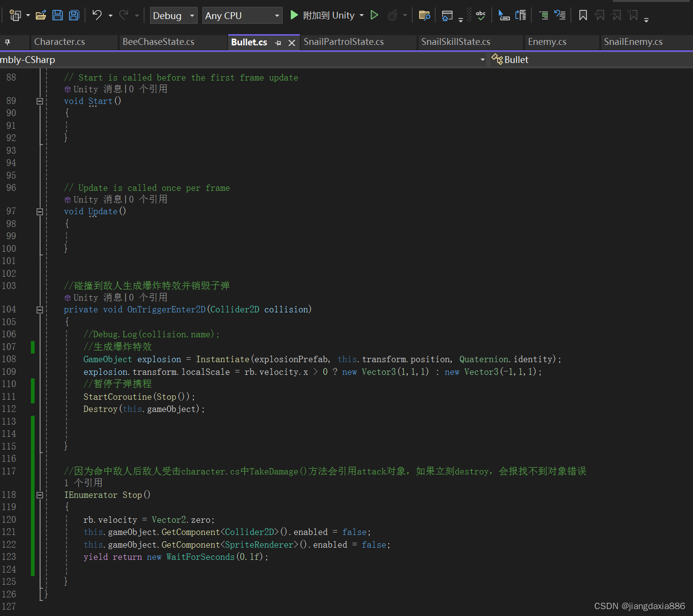Close the Bullet.cs tab
The image size is (693, 616).
coord(292,43)
